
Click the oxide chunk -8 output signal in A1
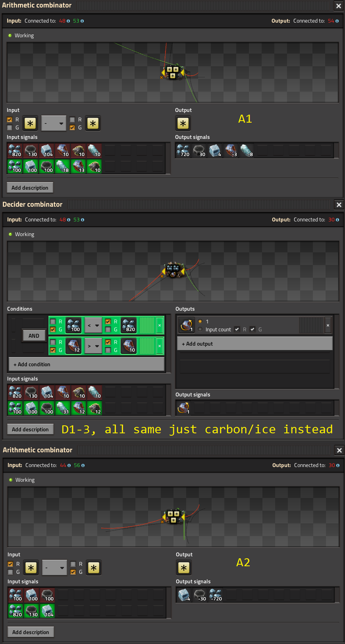(247, 151)
